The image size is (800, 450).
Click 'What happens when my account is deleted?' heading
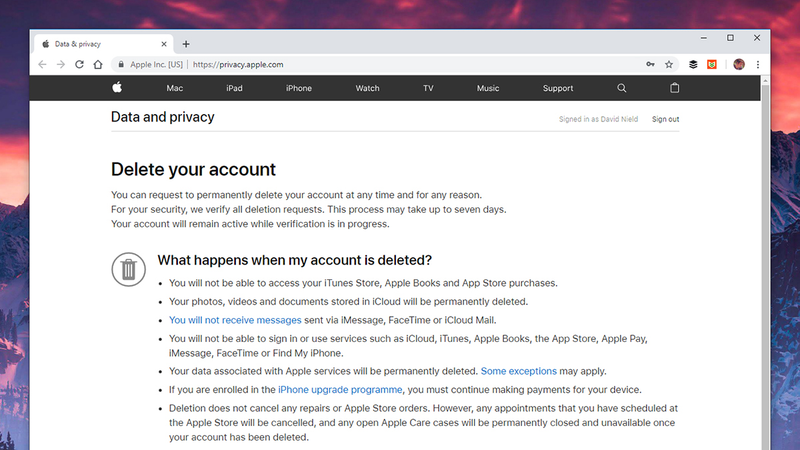coord(294,260)
